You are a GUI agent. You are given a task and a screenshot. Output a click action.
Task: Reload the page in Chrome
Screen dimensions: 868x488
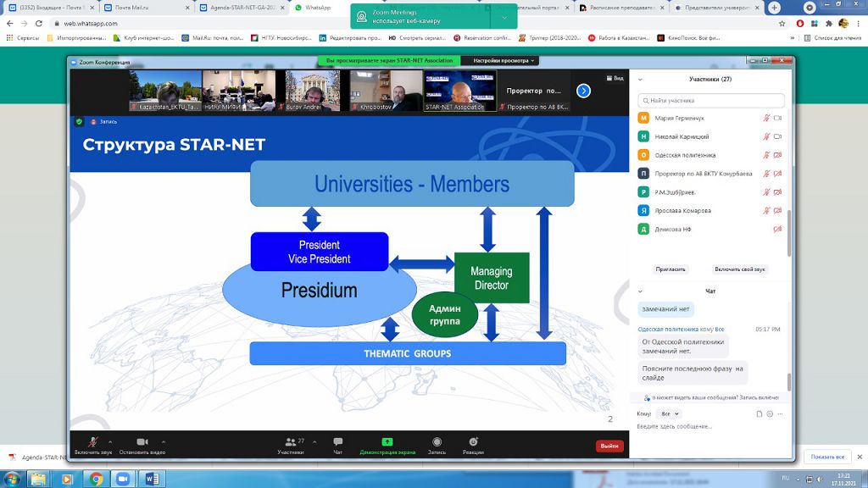tap(39, 23)
